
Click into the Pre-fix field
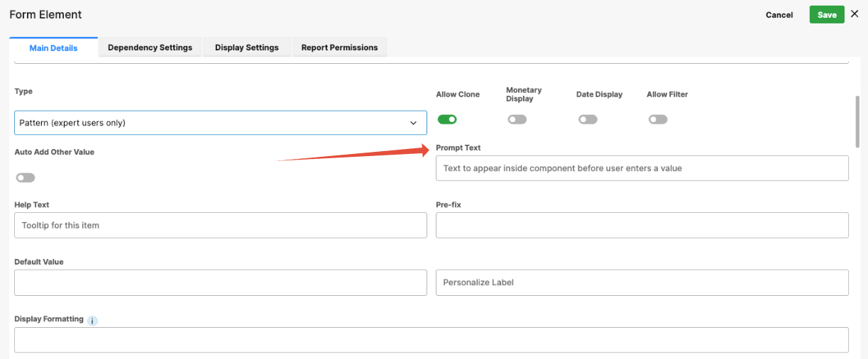642,225
